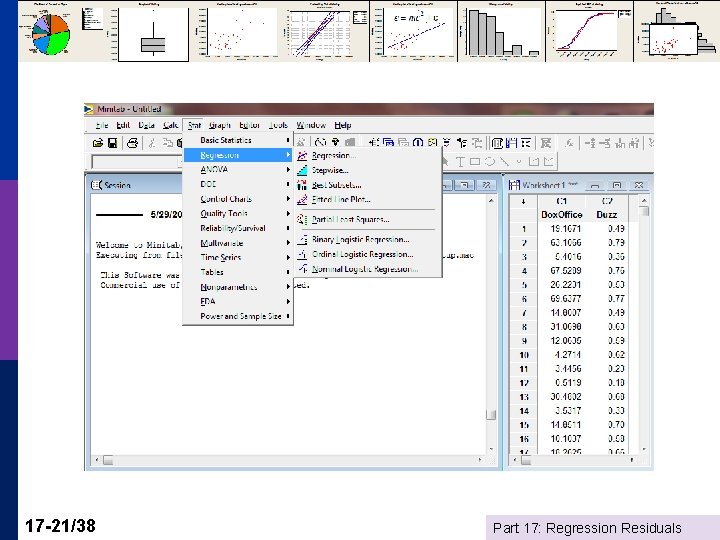The width and height of the screenshot is (720, 540).
Task: Open the Edit menu
Action: pos(123,125)
